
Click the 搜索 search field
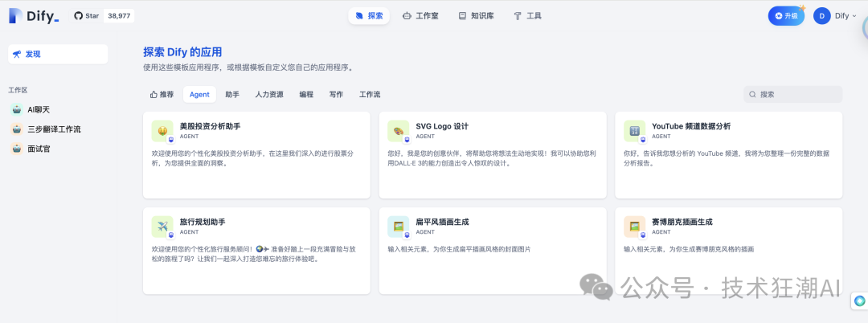click(792, 95)
